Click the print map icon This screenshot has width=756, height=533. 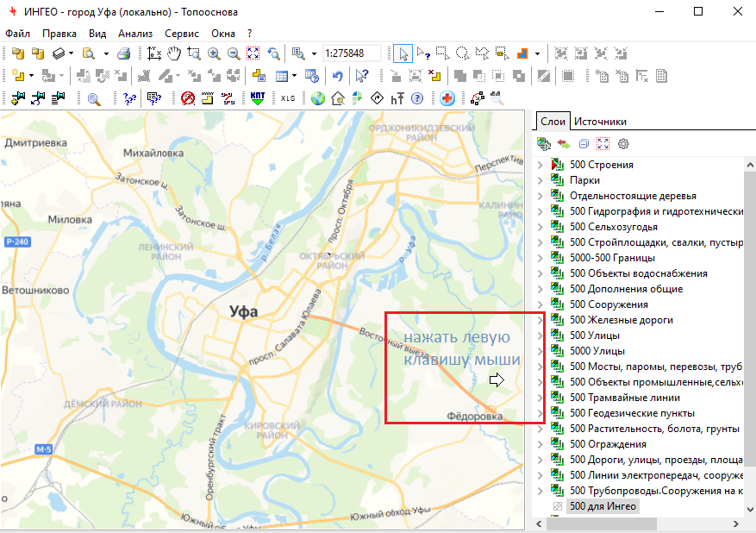(124, 53)
